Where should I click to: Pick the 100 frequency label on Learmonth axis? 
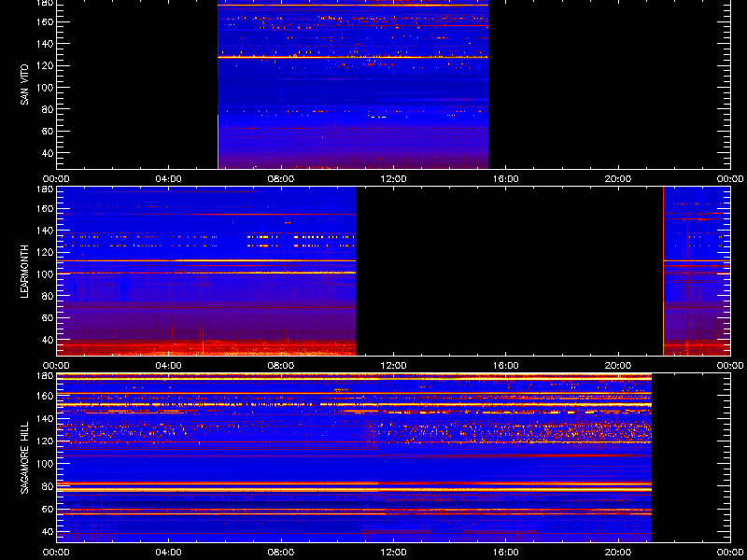pyautogui.click(x=46, y=274)
